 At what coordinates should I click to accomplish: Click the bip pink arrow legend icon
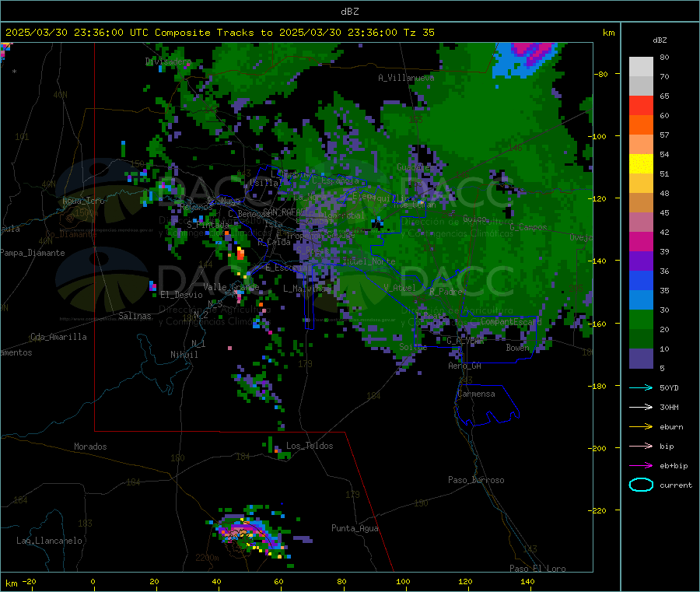[641, 446]
